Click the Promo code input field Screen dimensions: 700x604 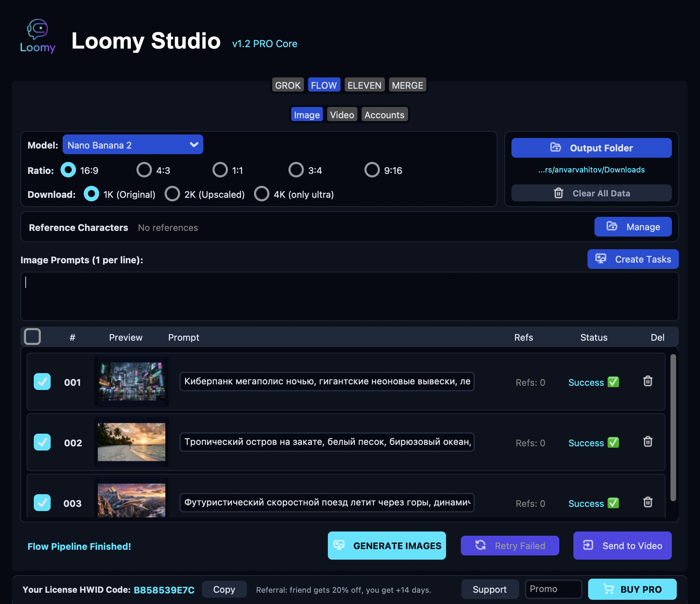click(x=553, y=589)
